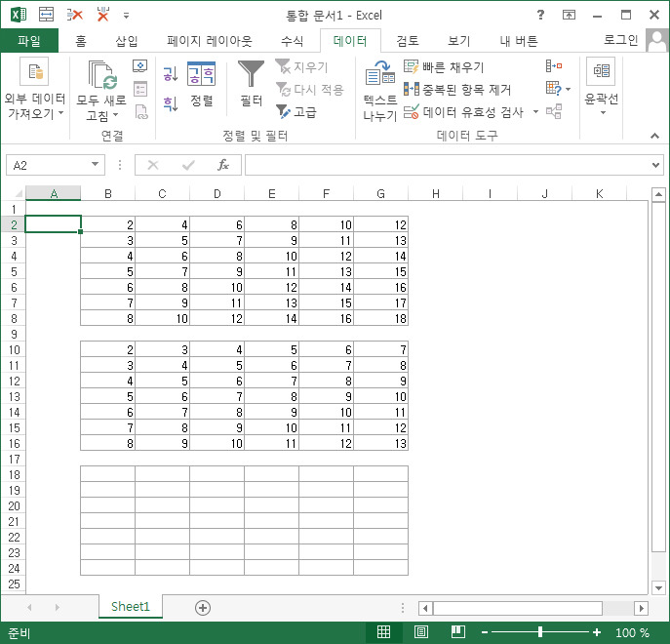The width and height of the screenshot is (670, 644).
Task: Click 중복된 항목 제거
Action: click(x=457, y=90)
